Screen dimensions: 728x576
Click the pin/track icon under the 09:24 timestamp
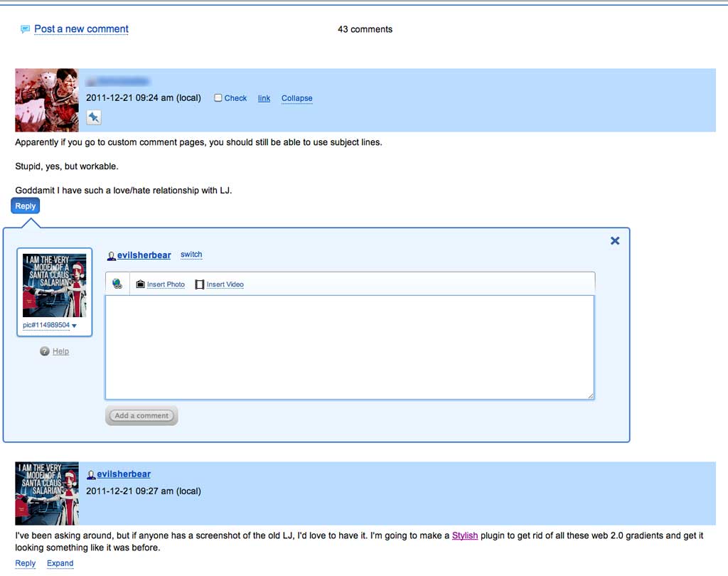point(93,117)
